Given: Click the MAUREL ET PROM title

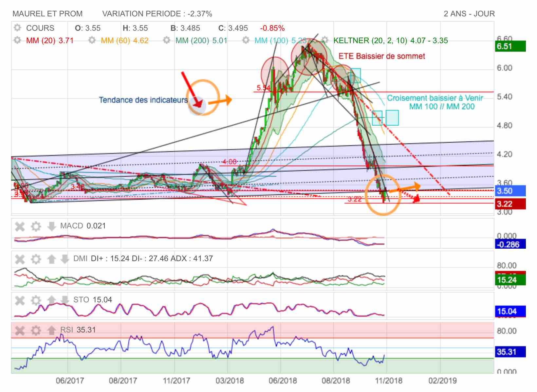Looking at the screenshot, I should [x=47, y=14].
